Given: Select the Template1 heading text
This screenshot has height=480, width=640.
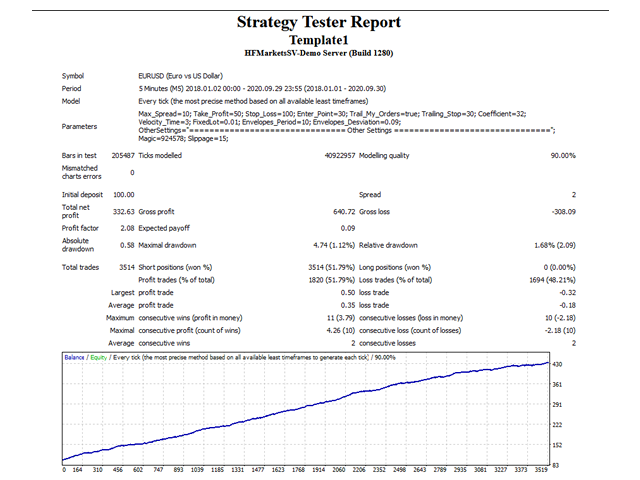Looking at the screenshot, I should click(319, 38).
